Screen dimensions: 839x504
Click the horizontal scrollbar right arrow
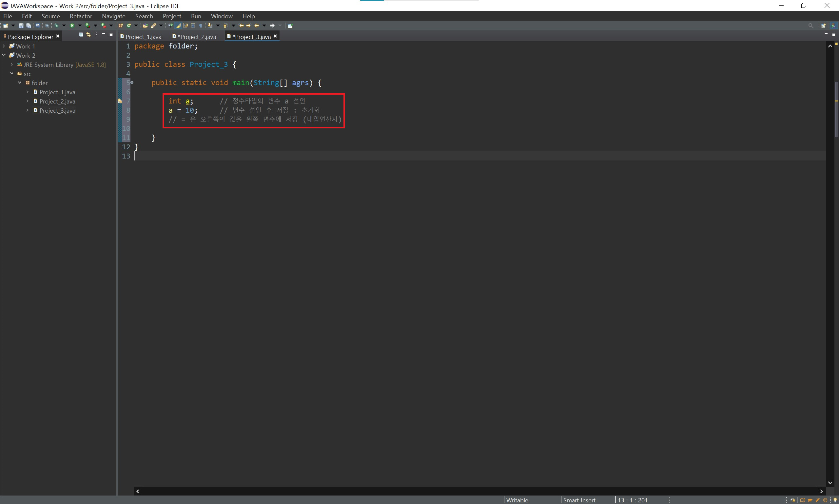click(821, 491)
